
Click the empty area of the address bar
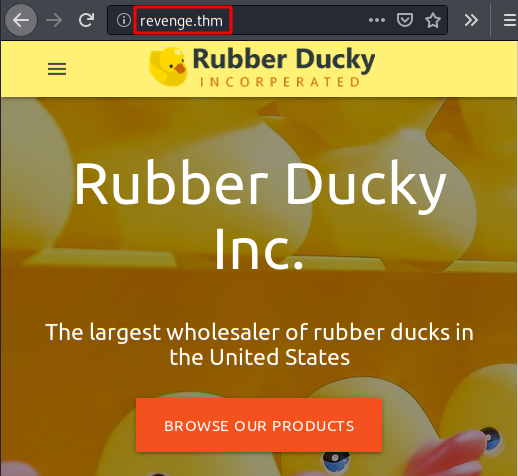pos(297,20)
